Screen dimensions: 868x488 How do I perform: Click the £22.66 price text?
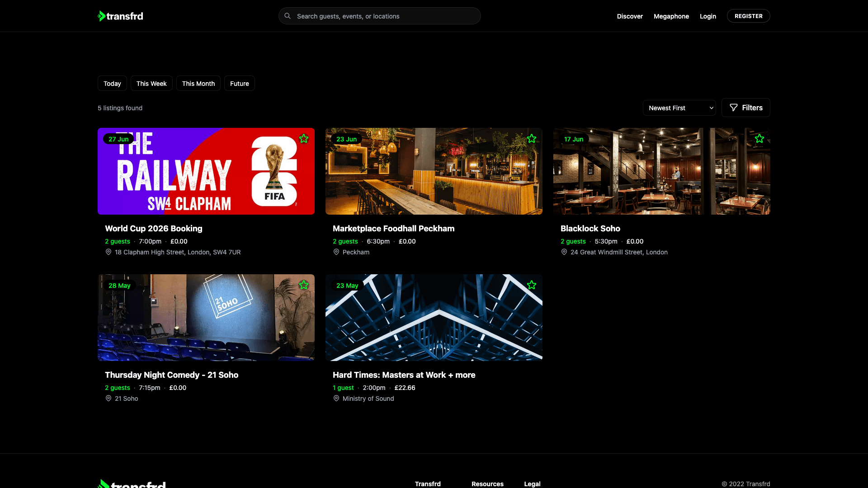[x=405, y=388]
